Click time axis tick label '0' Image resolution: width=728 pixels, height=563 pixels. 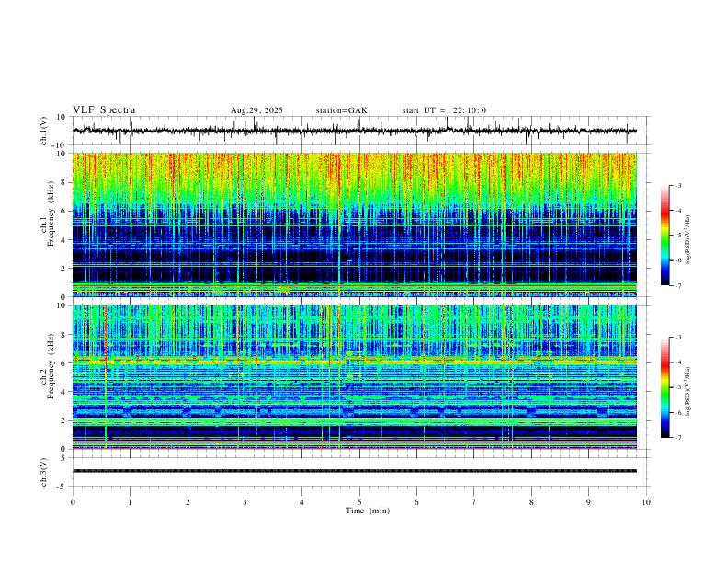click(x=73, y=502)
